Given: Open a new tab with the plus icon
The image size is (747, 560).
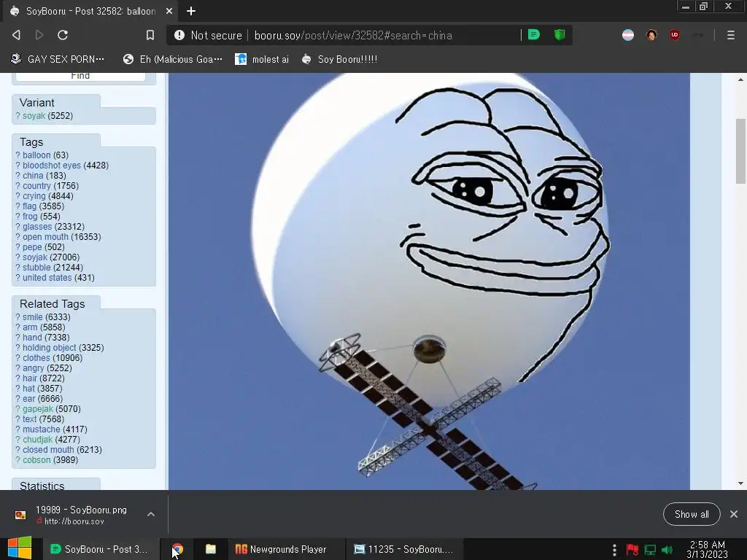Looking at the screenshot, I should (x=191, y=11).
